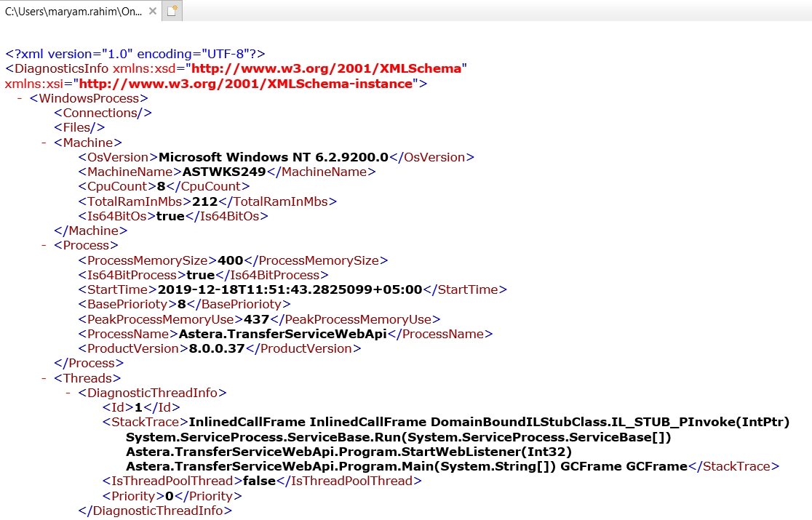Click the ProcessMemorySize value 400
Image resolution: width=812 pixels, height=520 pixels.
pyautogui.click(x=231, y=260)
